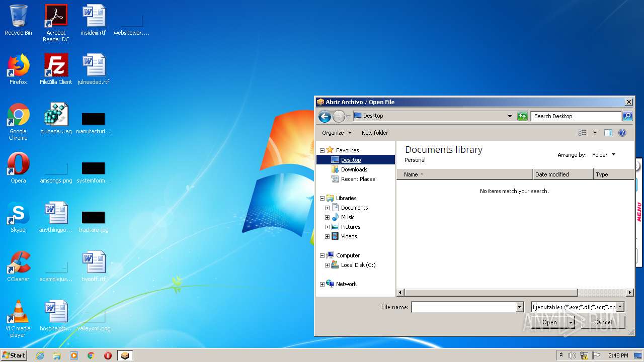Viewport: 644px width, 362px height.
Task: Expand the Documents library node
Action: tap(328, 208)
